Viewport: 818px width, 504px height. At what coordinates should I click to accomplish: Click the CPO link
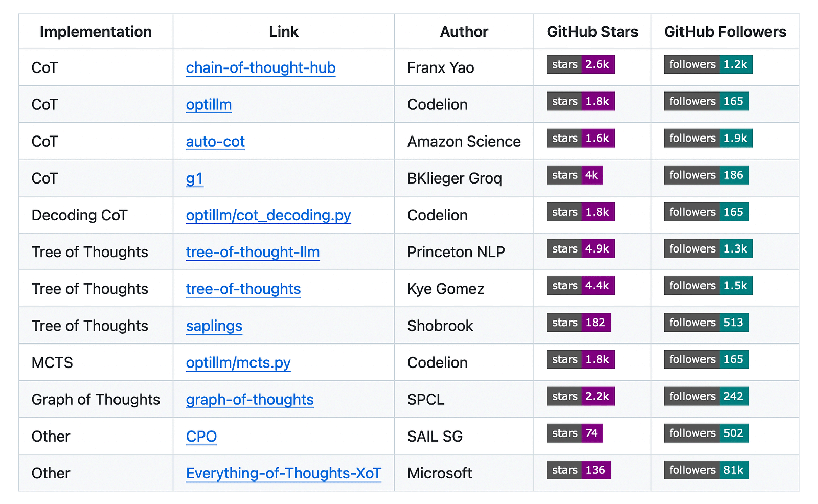click(x=201, y=436)
